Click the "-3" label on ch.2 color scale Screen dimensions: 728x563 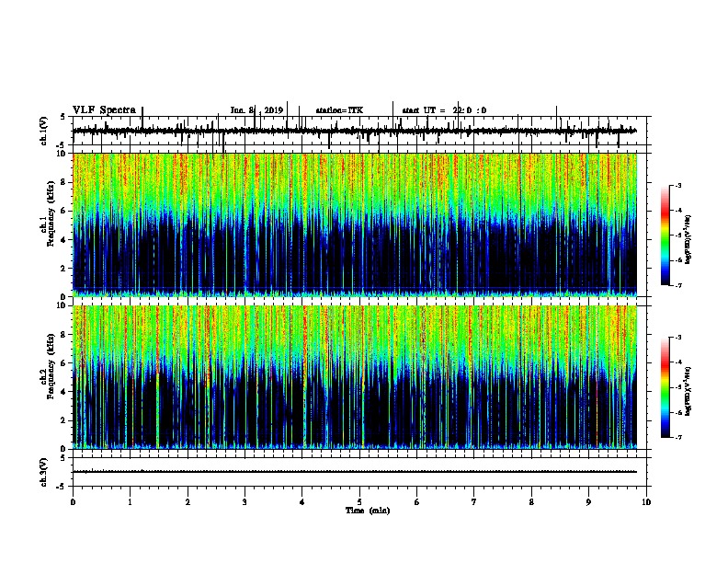[677, 338]
